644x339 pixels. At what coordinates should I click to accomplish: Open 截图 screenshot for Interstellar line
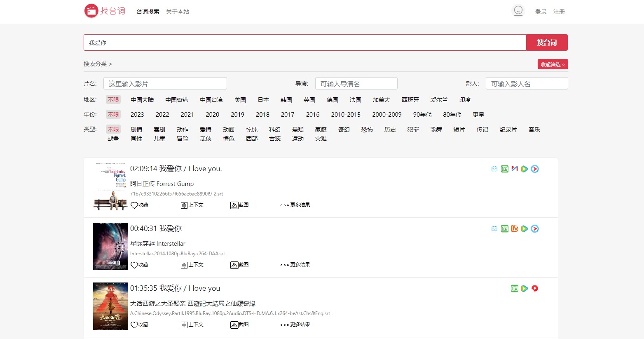coord(239,265)
